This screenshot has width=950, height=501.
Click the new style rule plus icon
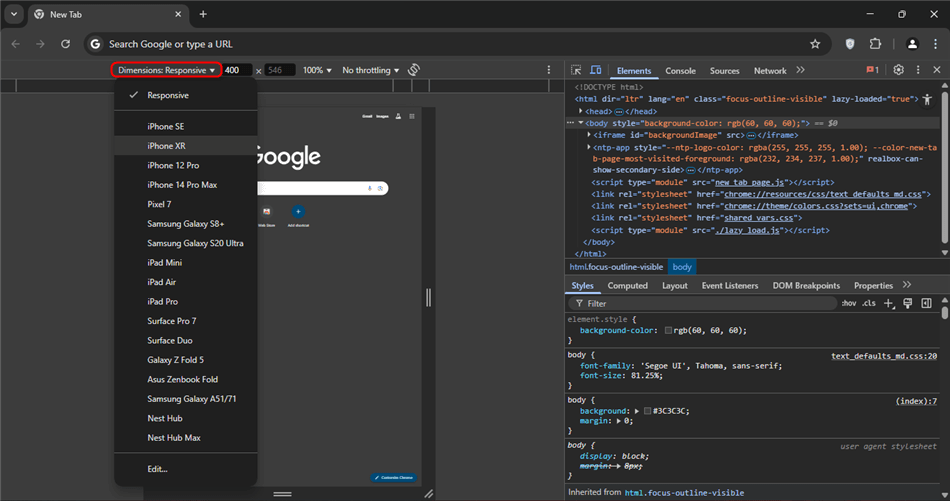click(889, 303)
